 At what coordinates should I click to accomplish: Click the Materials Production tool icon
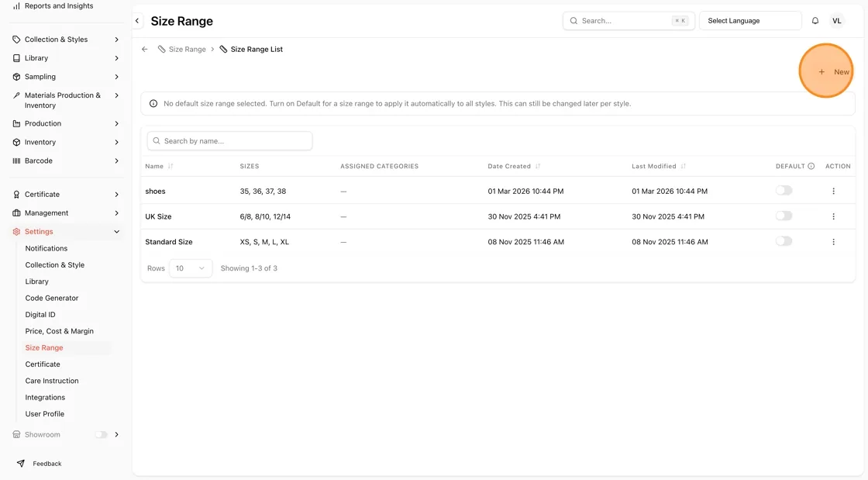point(16,95)
